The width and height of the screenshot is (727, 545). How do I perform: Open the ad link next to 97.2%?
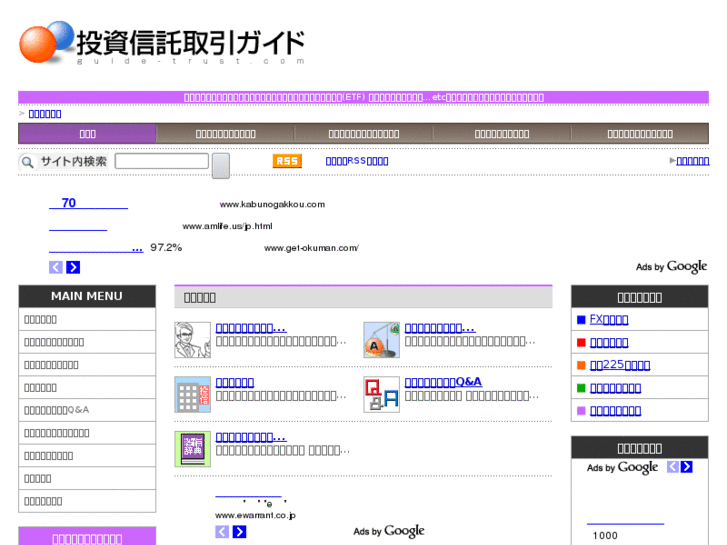tap(96, 248)
